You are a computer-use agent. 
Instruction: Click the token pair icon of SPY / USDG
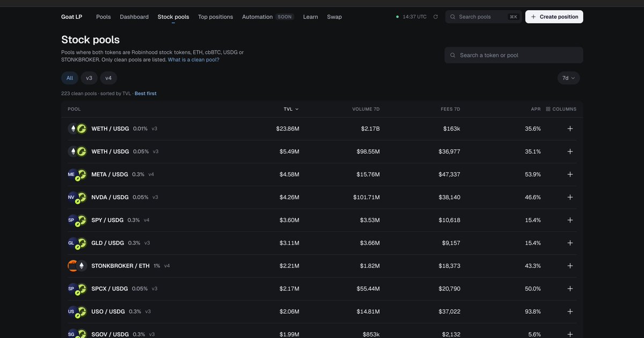[77, 220]
